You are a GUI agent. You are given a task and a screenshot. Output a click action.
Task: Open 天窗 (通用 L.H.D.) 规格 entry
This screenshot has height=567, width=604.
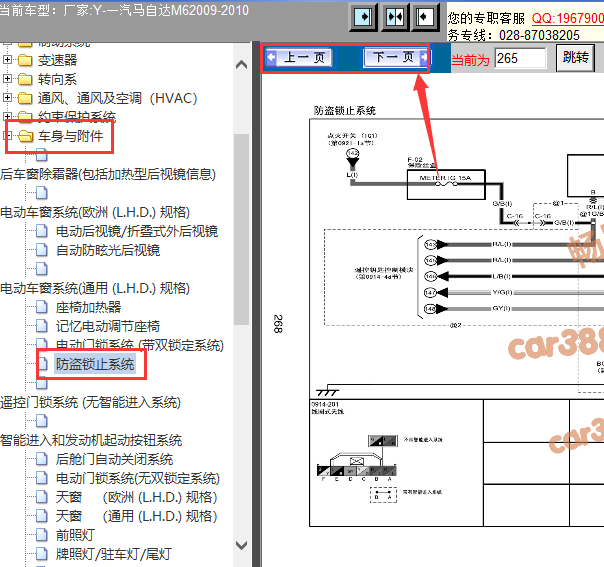(137, 516)
